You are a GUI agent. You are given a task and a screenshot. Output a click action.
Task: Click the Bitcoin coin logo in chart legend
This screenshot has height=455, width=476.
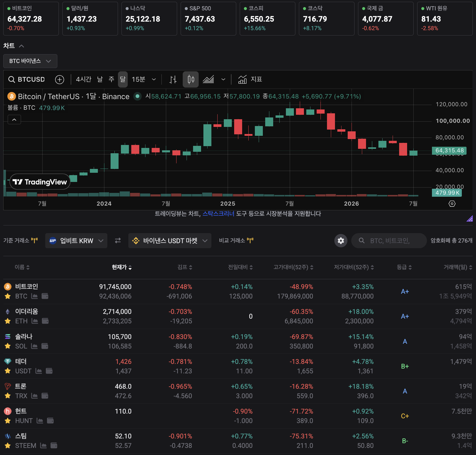[12, 96]
